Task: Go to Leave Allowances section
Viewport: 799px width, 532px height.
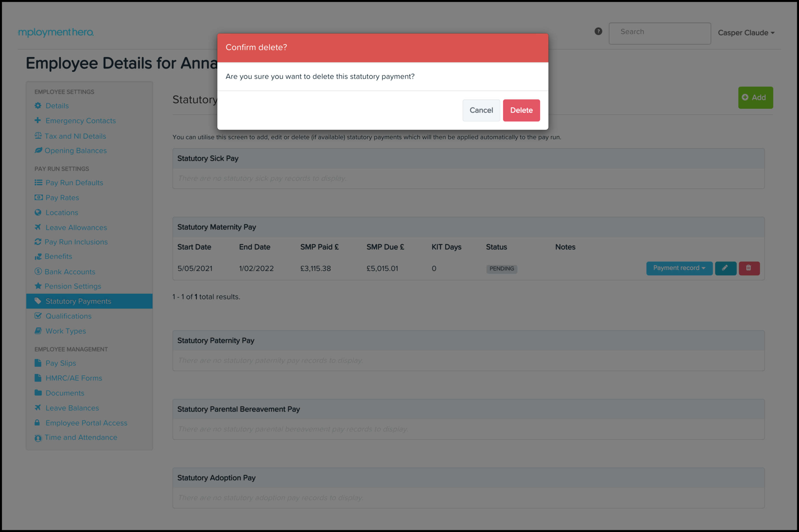Action: (x=76, y=227)
